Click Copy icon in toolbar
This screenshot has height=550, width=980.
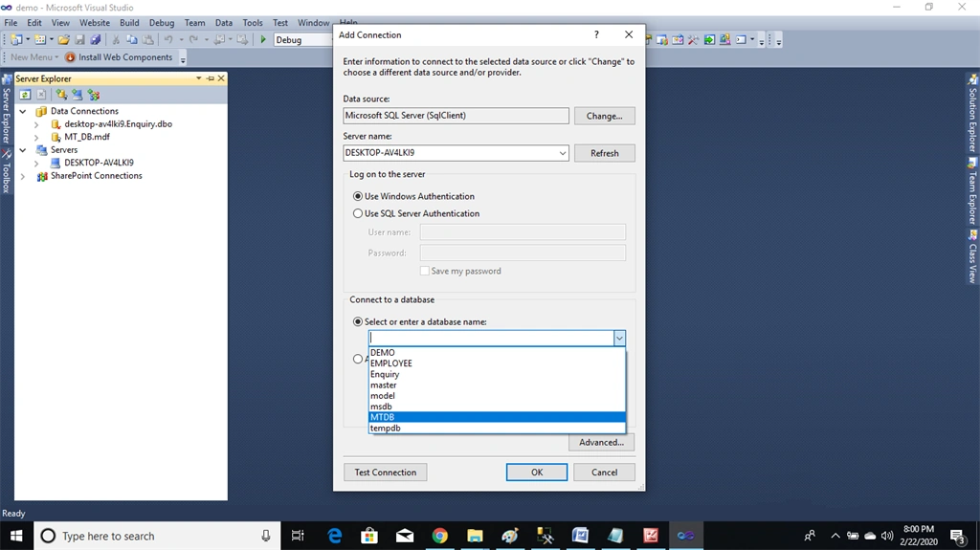132,39
